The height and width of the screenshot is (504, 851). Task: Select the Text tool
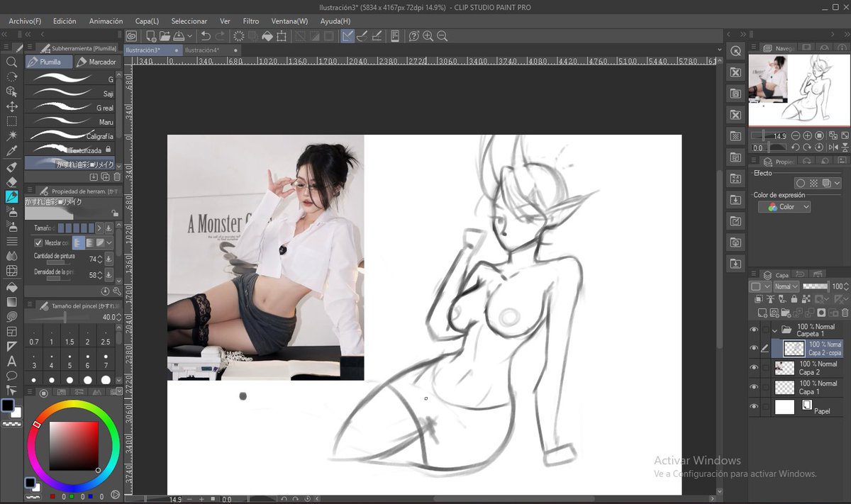tap(11, 362)
